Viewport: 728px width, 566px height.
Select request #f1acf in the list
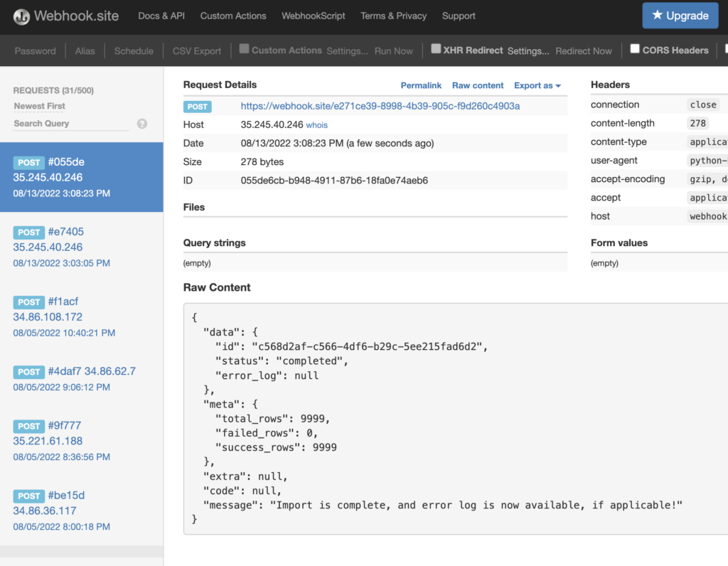[82, 316]
